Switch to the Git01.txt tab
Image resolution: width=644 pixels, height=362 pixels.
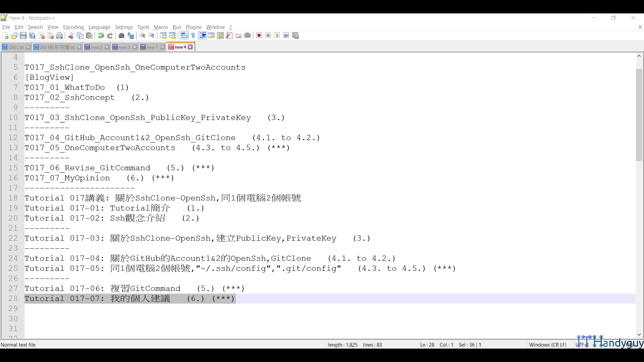click(15, 47)
